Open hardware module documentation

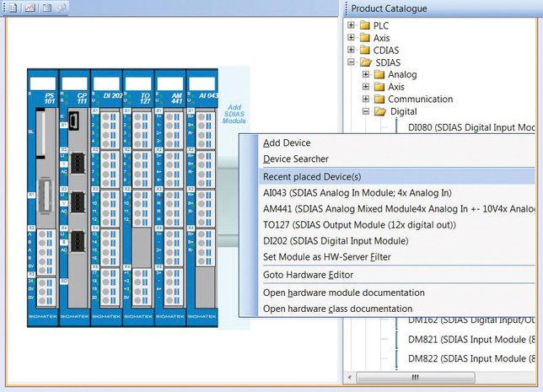tap(396, 293)
